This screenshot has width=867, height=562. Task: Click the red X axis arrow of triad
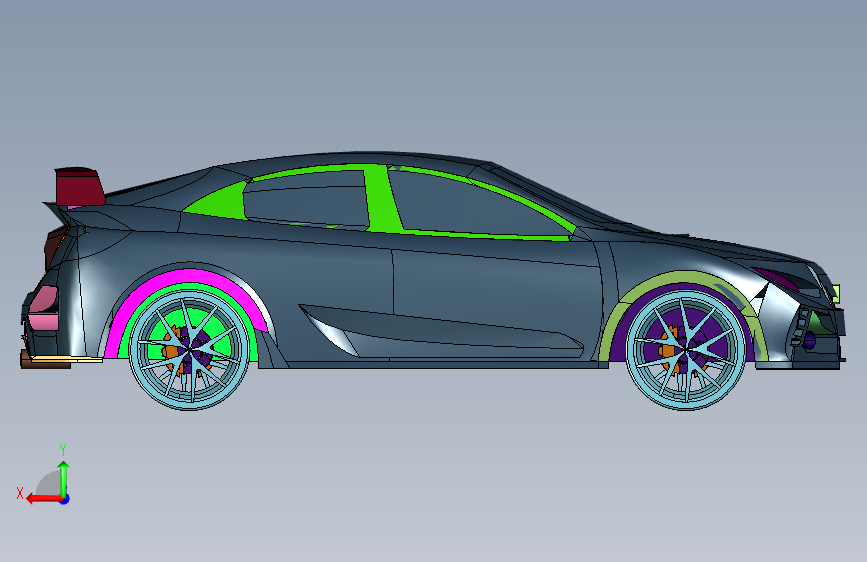(44, 499)
